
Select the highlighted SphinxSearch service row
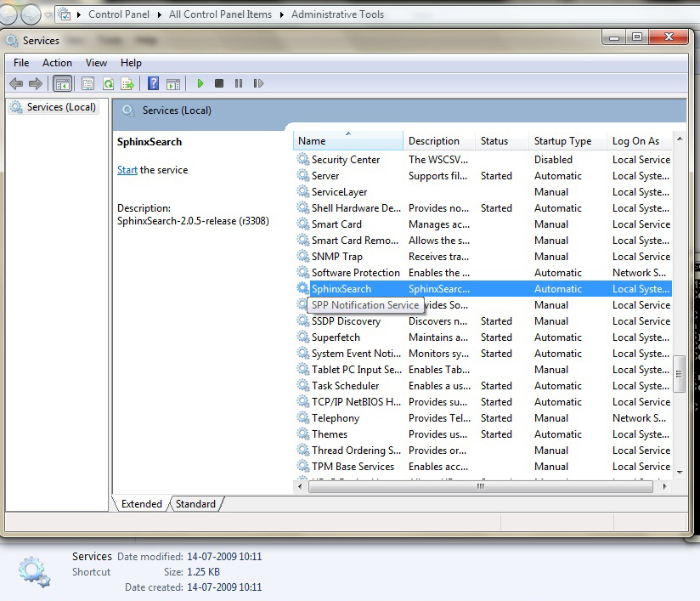coord(483,289)
